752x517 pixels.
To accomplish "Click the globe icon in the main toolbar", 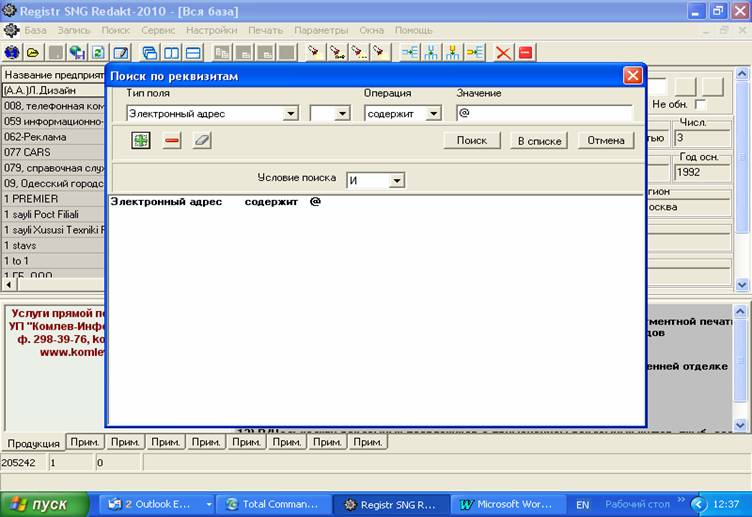I will point(12,52).
